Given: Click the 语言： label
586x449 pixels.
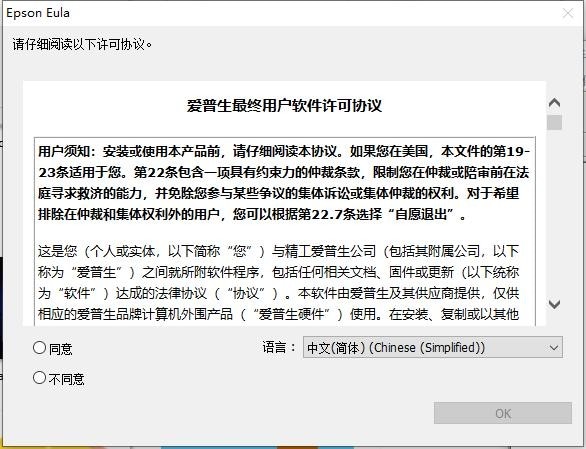Looking at the screenshot, I should pyautogui.click(x=279, y=347).
